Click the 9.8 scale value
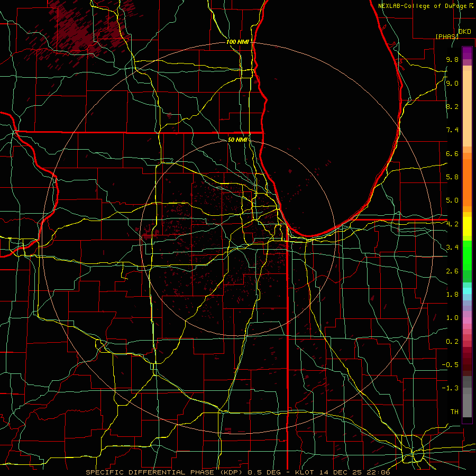 (452, 59)
